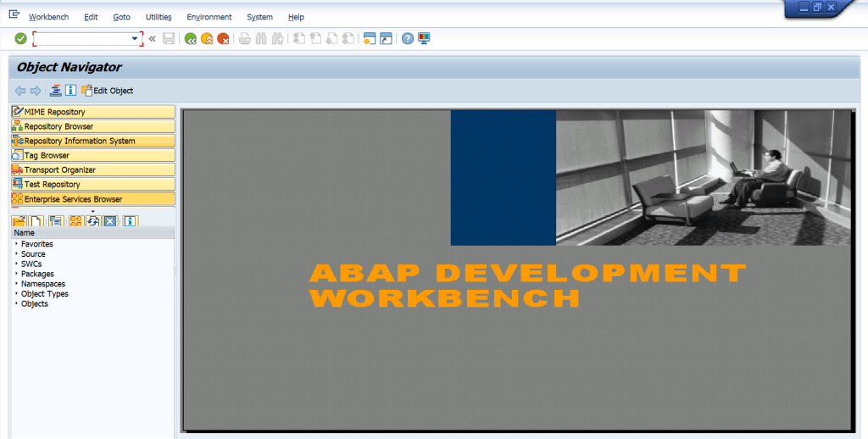Click the refresh arrows icon above the Name list

click(92, 220)
